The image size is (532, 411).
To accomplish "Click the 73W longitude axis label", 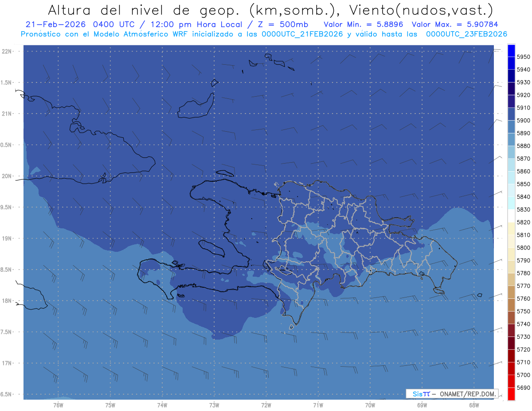I will pos(214,405).
